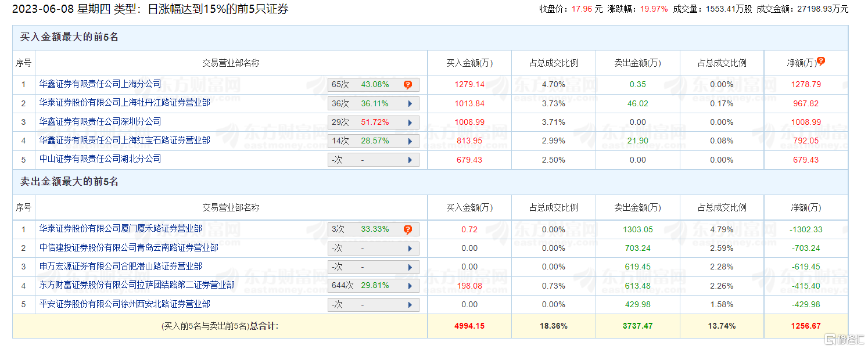Click the 14次 28.57% stats box
The width and height of the screenshot is (868, 349).
point(374,141)
